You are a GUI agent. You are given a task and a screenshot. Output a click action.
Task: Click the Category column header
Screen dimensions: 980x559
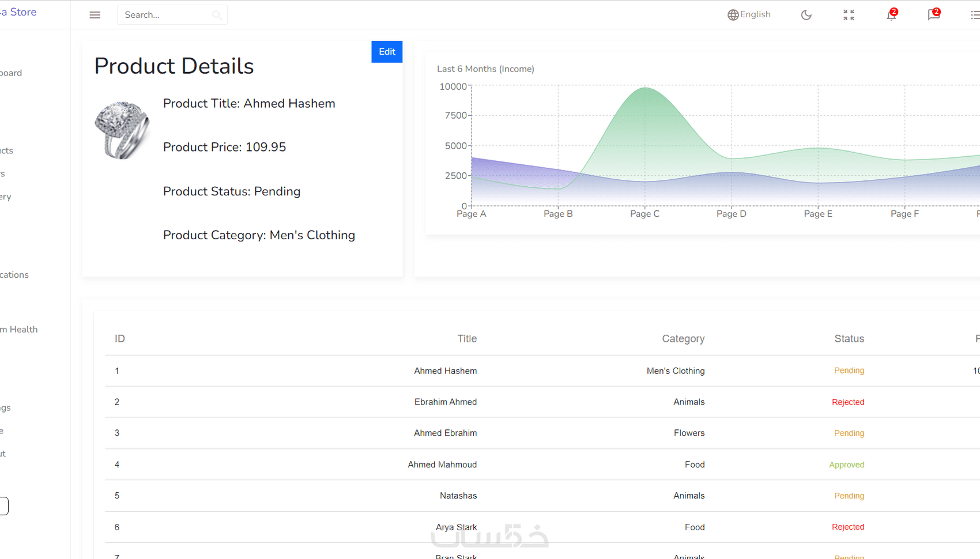(683, 339)
